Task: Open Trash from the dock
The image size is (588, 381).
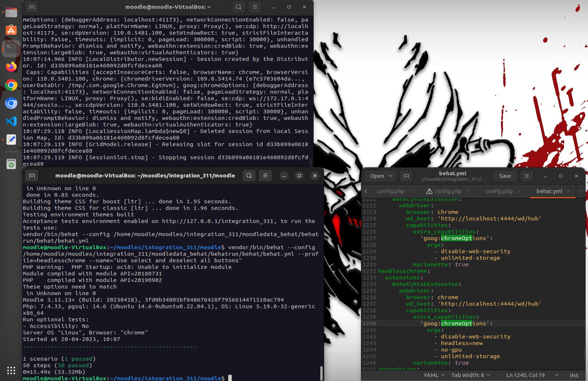Action: click(11, 164)
